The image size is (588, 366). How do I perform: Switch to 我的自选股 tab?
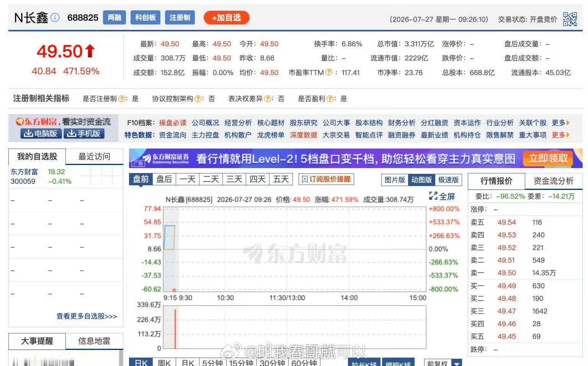(37, 157)
